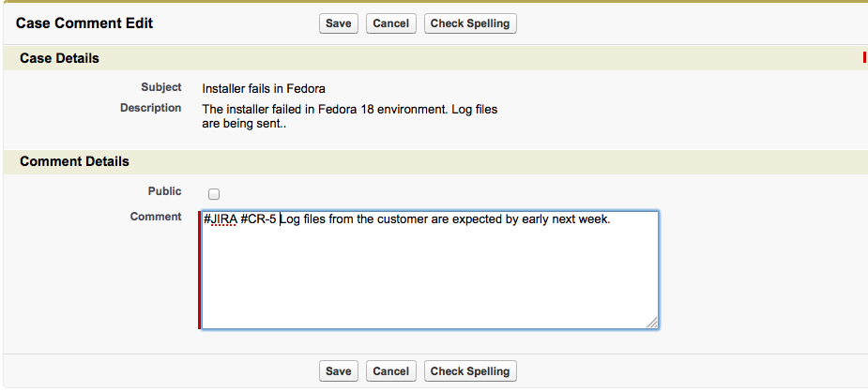This screenshot has height=392, width=868.
Task: Click the bottom Check Spelling button
Action: pyautogui.click(x=470, y=371)
